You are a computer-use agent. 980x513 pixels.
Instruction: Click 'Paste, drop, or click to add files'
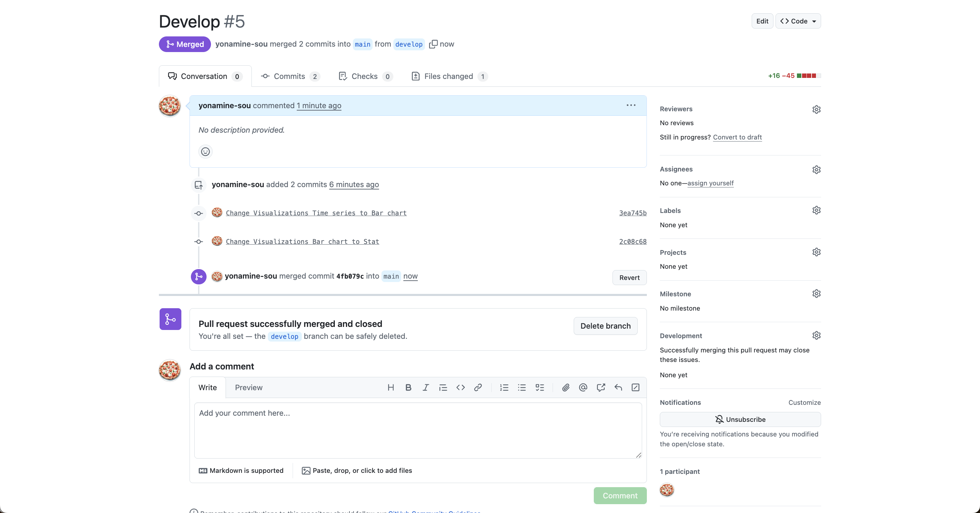tap(357, 471)
